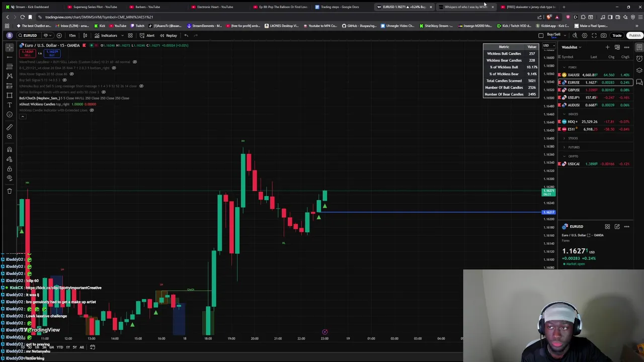
Task: Click the blue BUY price button
Action: [52, 53]
